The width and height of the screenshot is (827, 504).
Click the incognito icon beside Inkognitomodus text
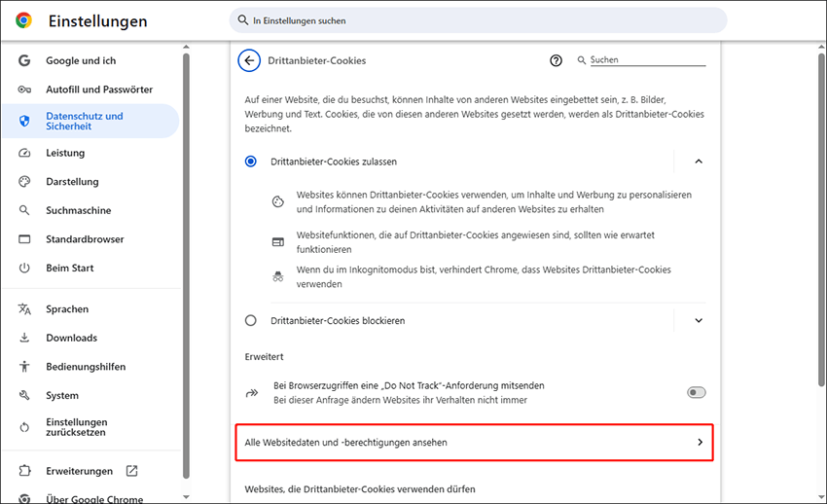click(278, 276)
